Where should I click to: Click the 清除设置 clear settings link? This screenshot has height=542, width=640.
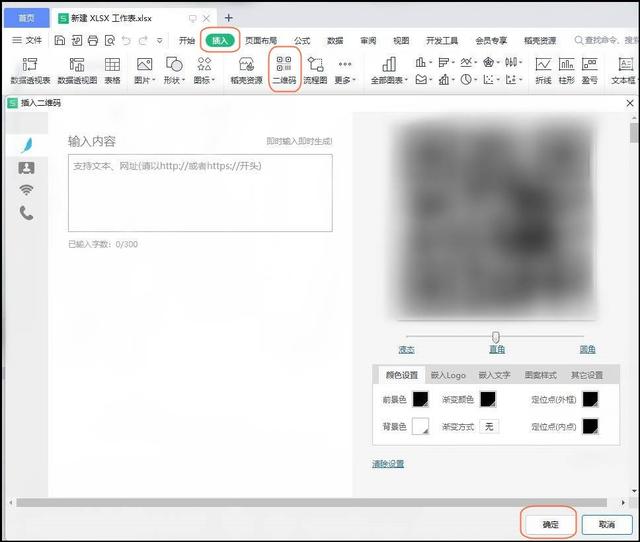pyautogui.click(x=388, y=464)
